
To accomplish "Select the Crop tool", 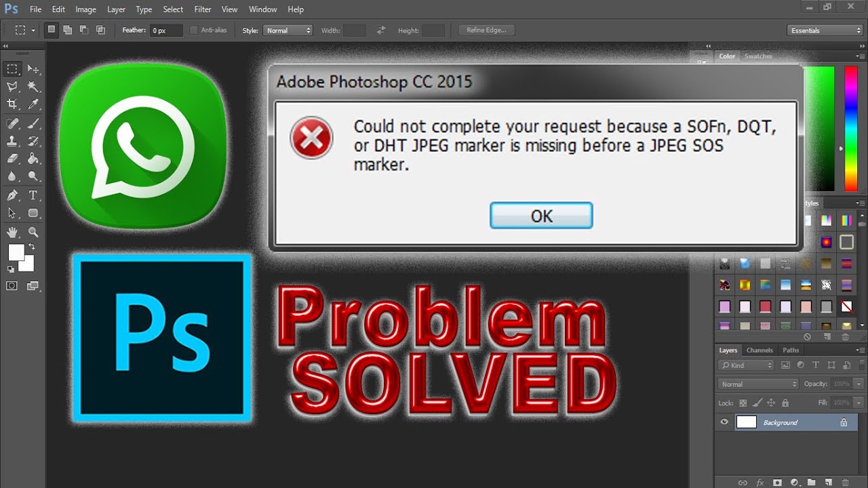I will tap(12, 104).
